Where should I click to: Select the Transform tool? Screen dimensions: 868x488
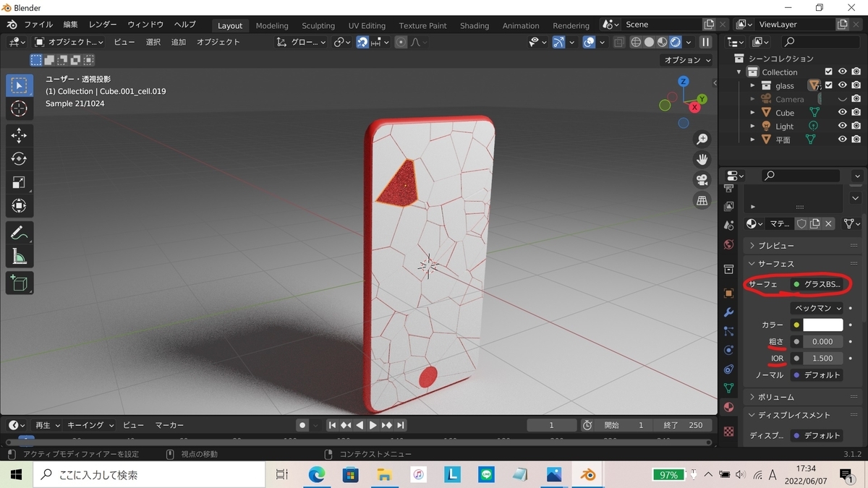click(20, 207)
